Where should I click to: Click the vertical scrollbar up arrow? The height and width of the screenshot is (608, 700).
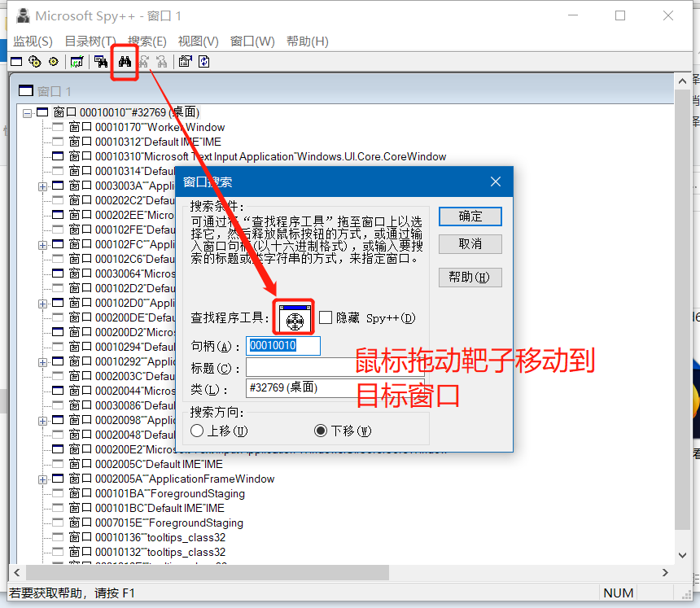682,81
